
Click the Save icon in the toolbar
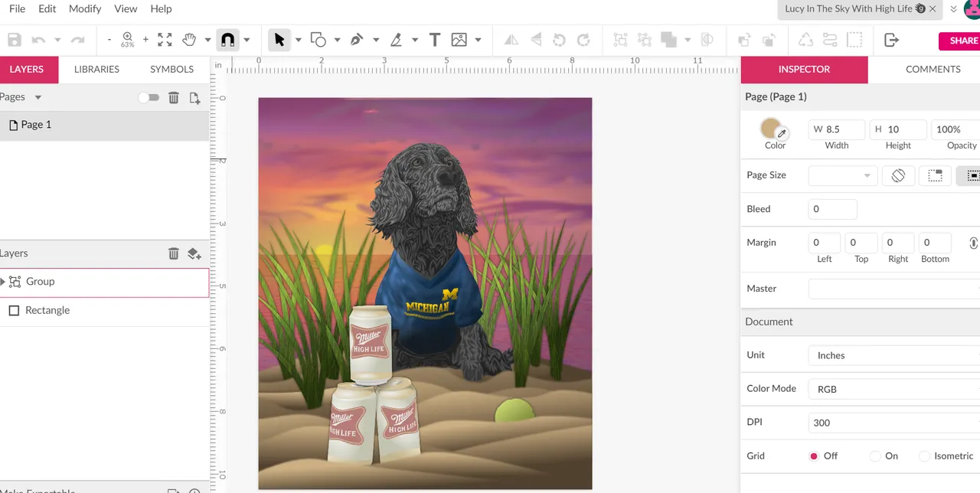click(x=14, y=40)
